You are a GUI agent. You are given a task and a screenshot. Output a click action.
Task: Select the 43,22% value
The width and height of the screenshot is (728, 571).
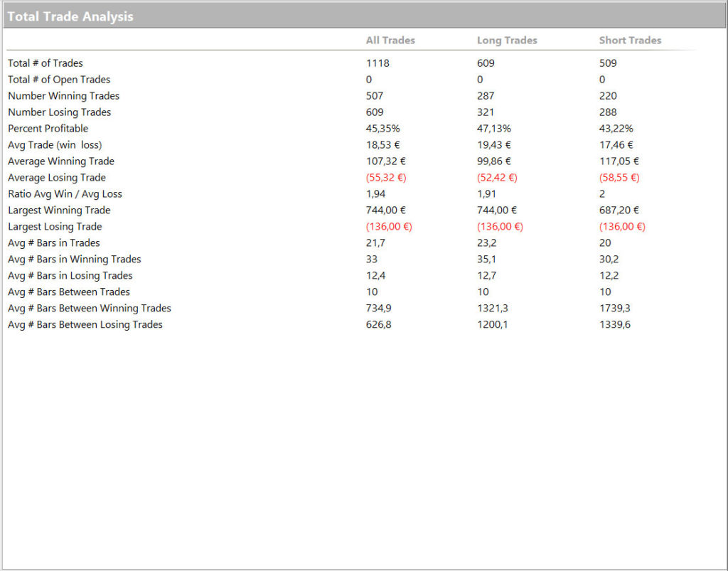pos(616,129)
